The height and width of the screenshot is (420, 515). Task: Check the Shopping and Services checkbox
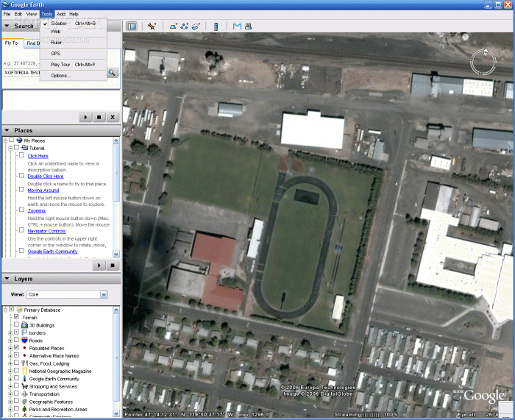point(16,386)
